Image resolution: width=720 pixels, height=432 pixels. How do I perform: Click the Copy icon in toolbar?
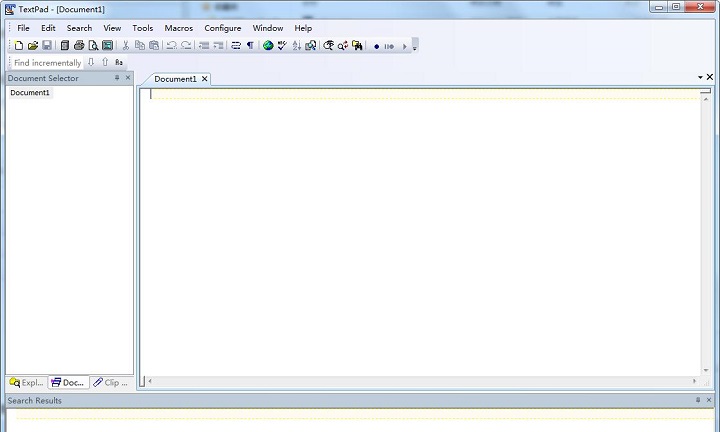[x=140, y=45]
